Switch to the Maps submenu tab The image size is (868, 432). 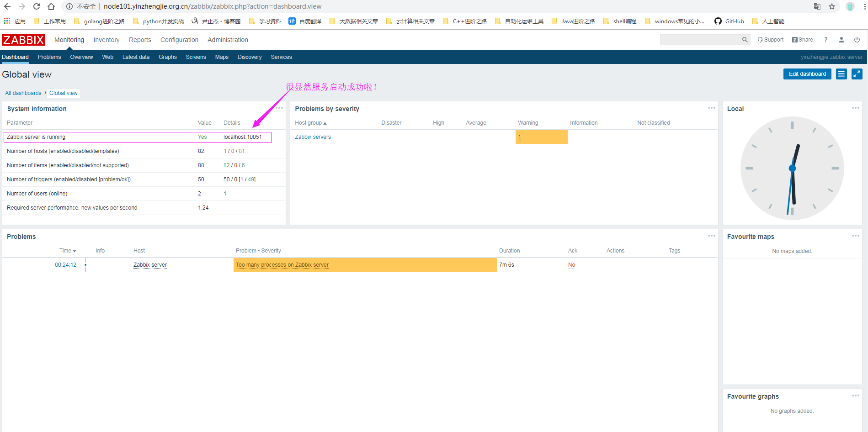[x=222, y=57]
